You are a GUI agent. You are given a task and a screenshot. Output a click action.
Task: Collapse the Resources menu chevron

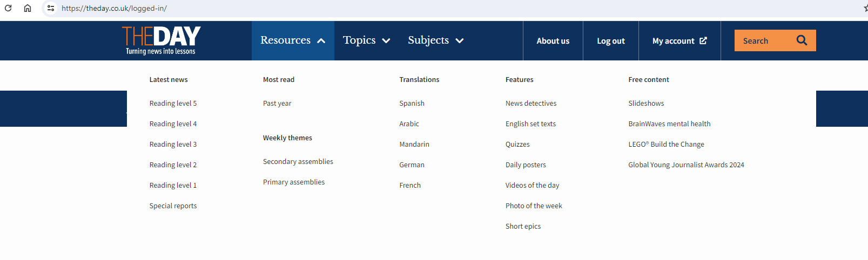click(x=321, y=41)
